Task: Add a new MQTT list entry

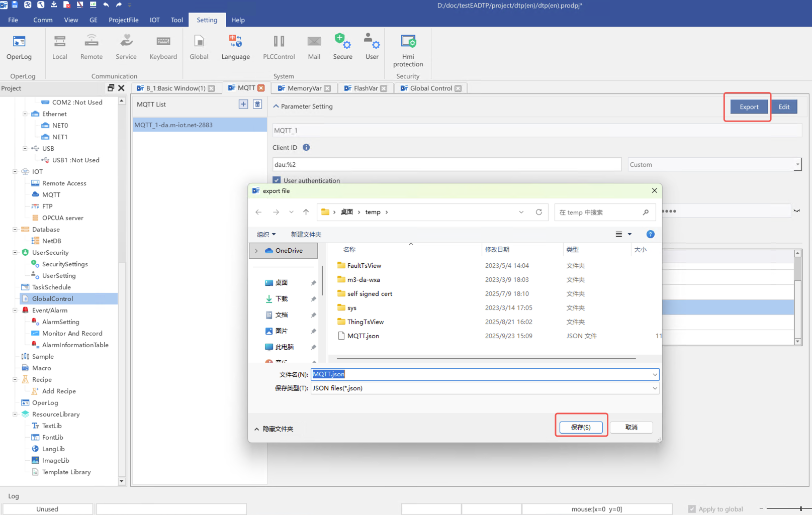Action: coord(243,104)
